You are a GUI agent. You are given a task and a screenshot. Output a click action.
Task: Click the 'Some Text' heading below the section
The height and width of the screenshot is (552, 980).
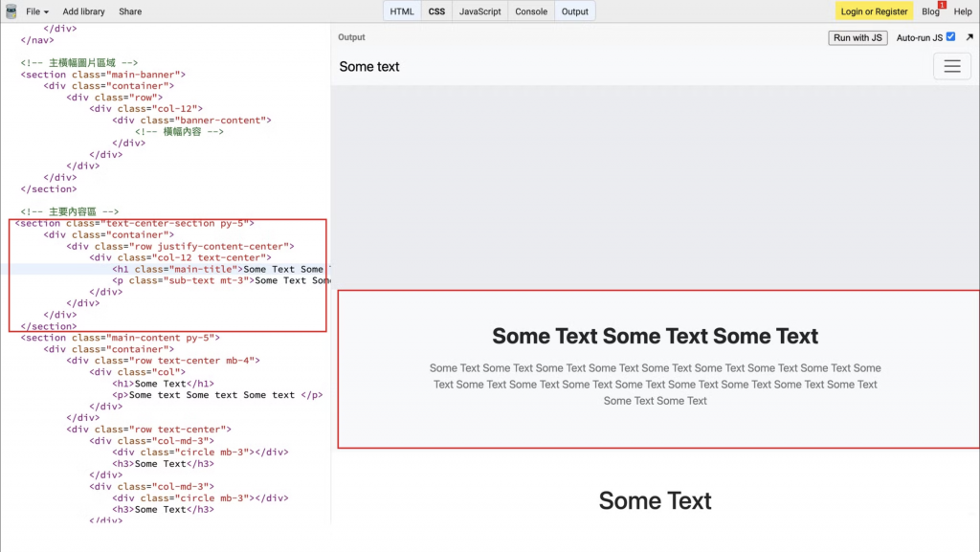[x=655, y=500]
